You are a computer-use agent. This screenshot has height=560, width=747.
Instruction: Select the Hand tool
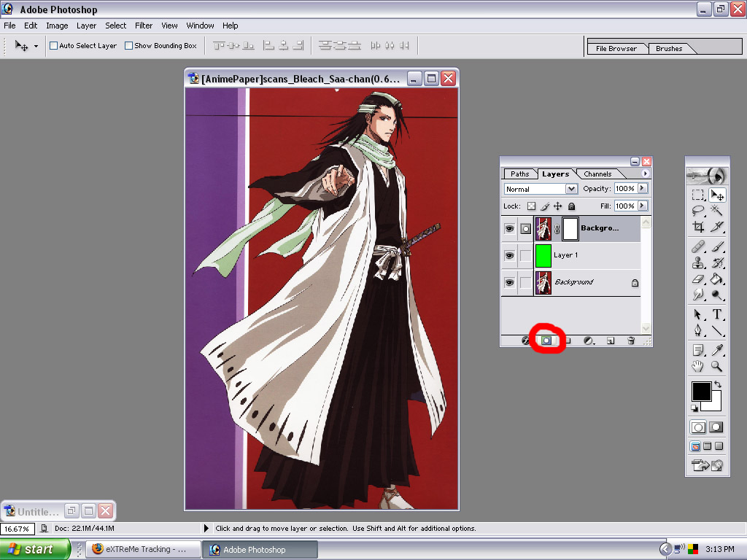[698, 366]
